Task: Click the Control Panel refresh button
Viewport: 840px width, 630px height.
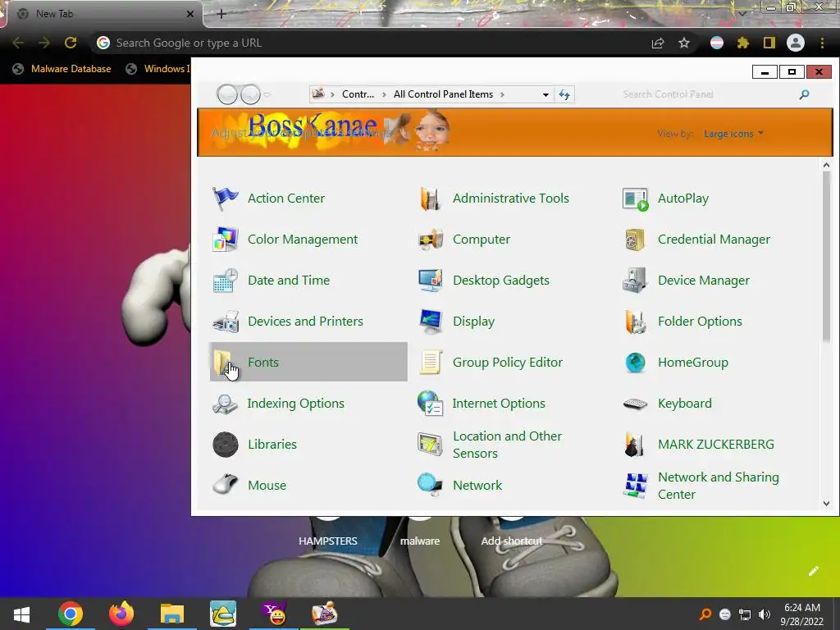Action: (564, 95)
